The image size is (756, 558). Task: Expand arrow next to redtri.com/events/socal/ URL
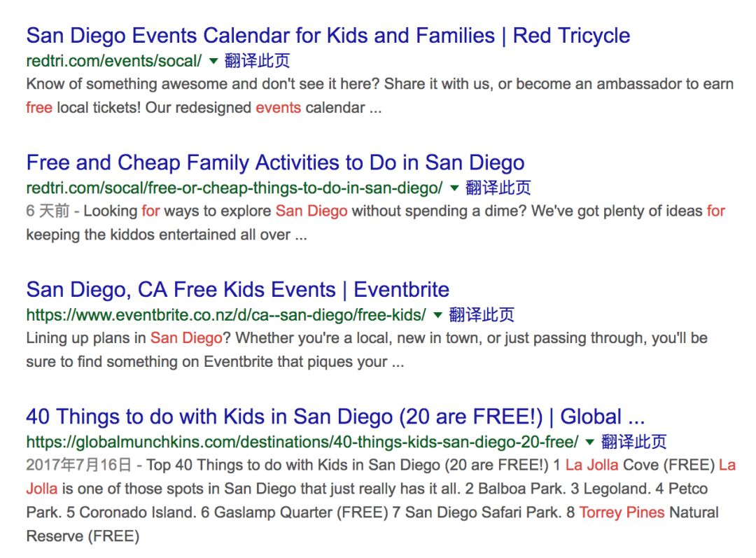point(213,61)
